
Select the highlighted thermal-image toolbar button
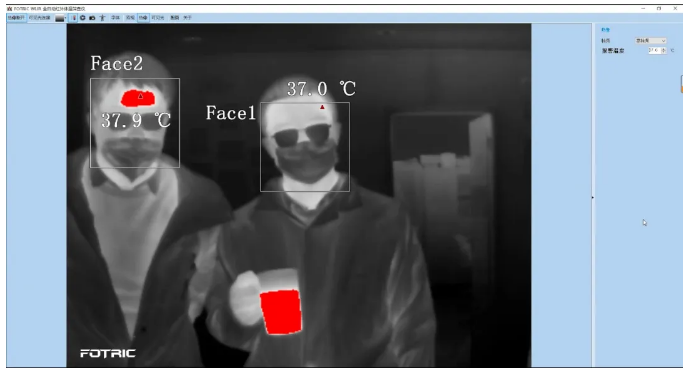point(143,18)
